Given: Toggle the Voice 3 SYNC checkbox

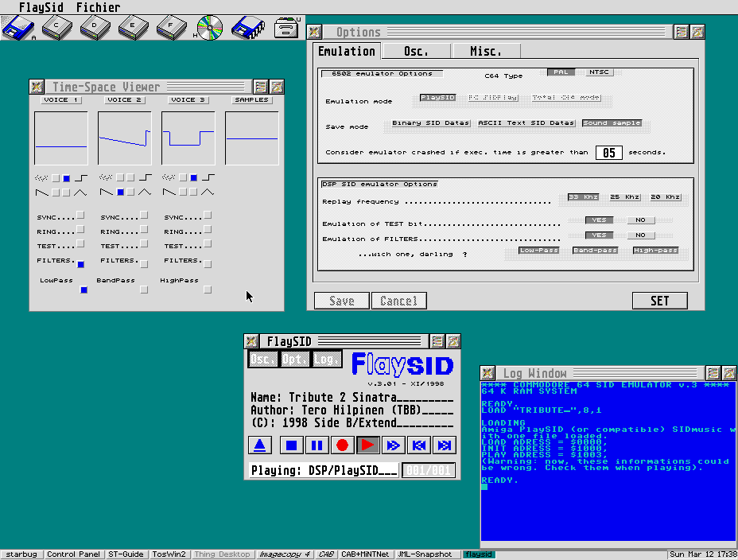Looking at the screenshot, I should pos(208,215).
